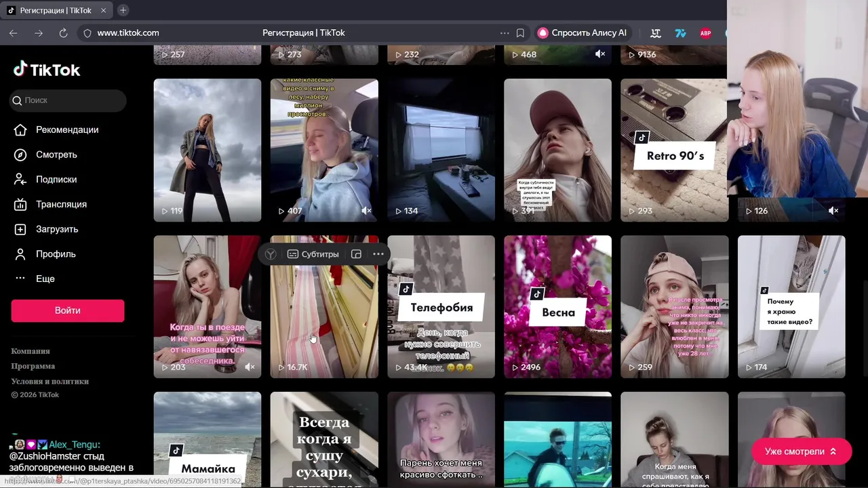Close the Регистрация | TikTok tab
The height and width of the screenshot is (488, 868).
[x=103, y=10]
